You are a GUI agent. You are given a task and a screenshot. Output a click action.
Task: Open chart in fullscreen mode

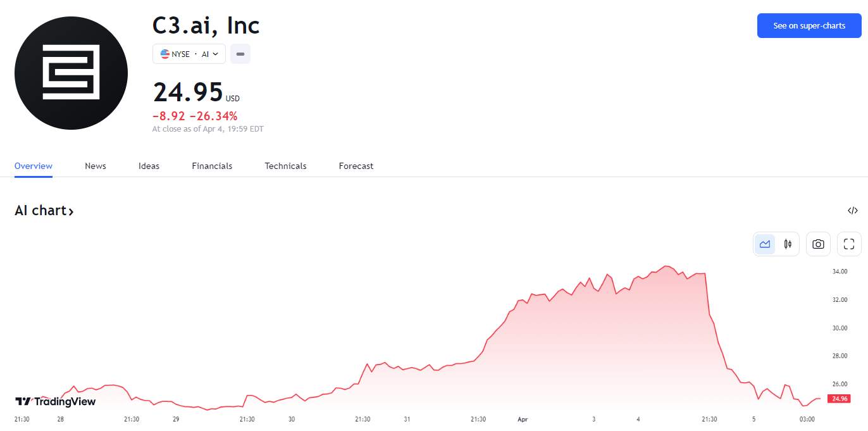(x=849, y=244)
